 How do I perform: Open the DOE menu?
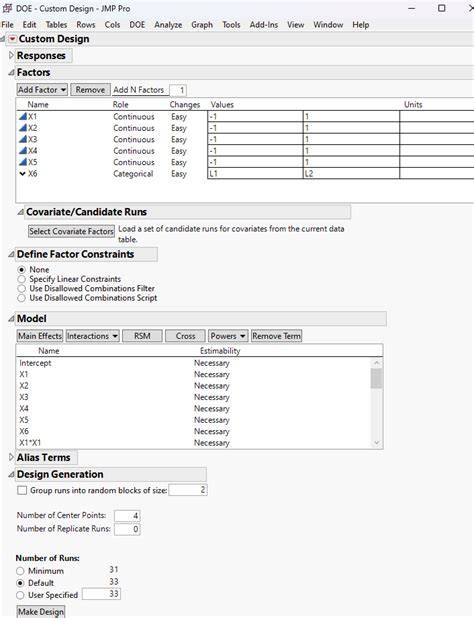coord(137,24)
